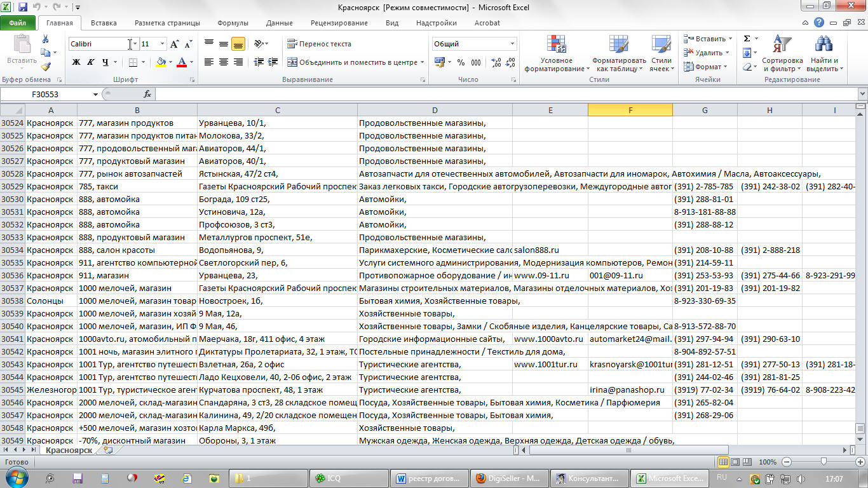Decrease indent in alignment group
The height and width of the screenshot is (488, 868).
pos(259,62)
